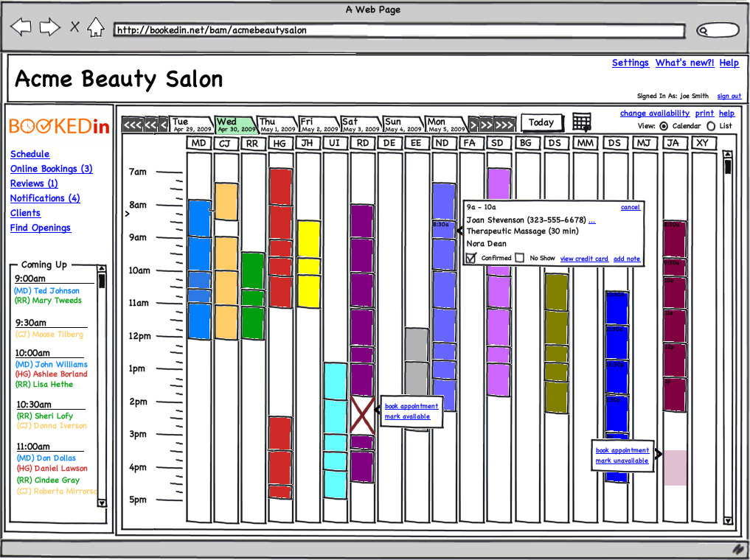
Task: Toggle the Confirmed checkbox
Action: pyautogui.click(x=471, y=258)
